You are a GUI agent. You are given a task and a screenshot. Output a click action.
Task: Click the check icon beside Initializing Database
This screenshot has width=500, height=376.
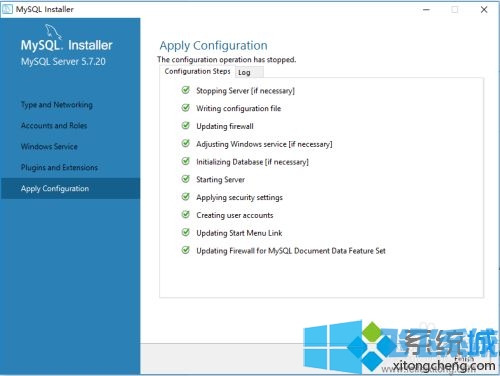coord(186,161)
